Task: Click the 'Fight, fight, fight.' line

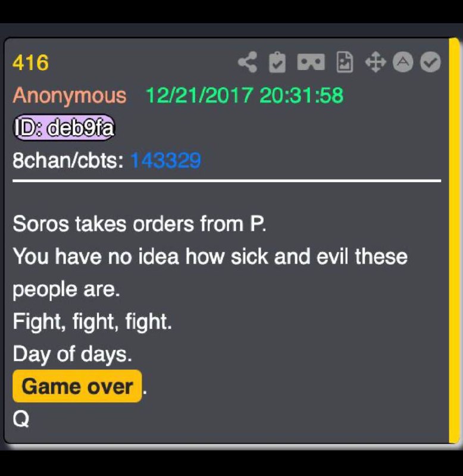Action: click(x=92, y=322)
